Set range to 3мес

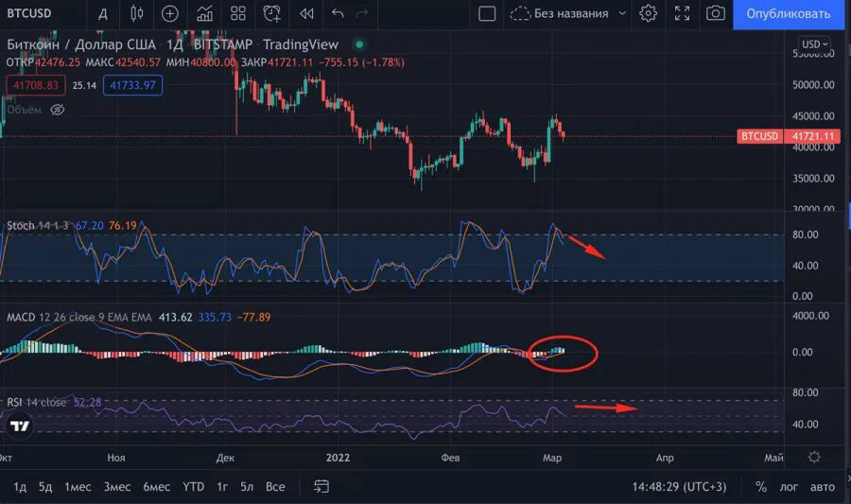click(117, 487)
